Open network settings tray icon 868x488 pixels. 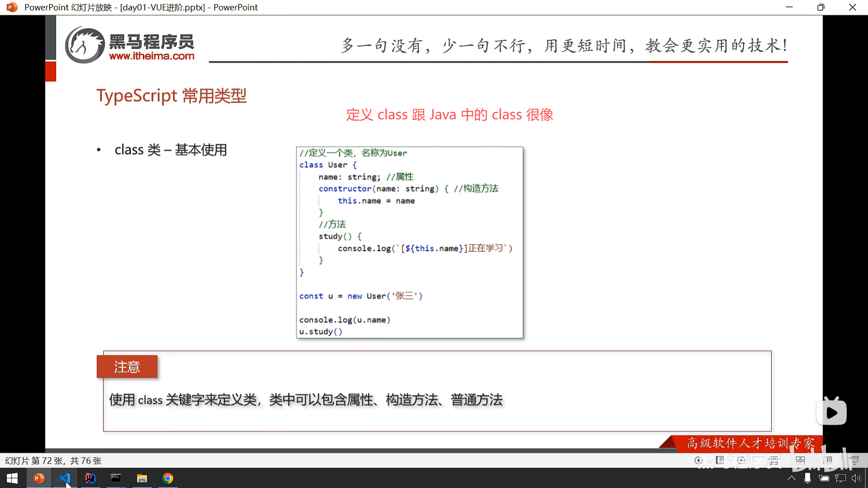click(x=840, y=478)
